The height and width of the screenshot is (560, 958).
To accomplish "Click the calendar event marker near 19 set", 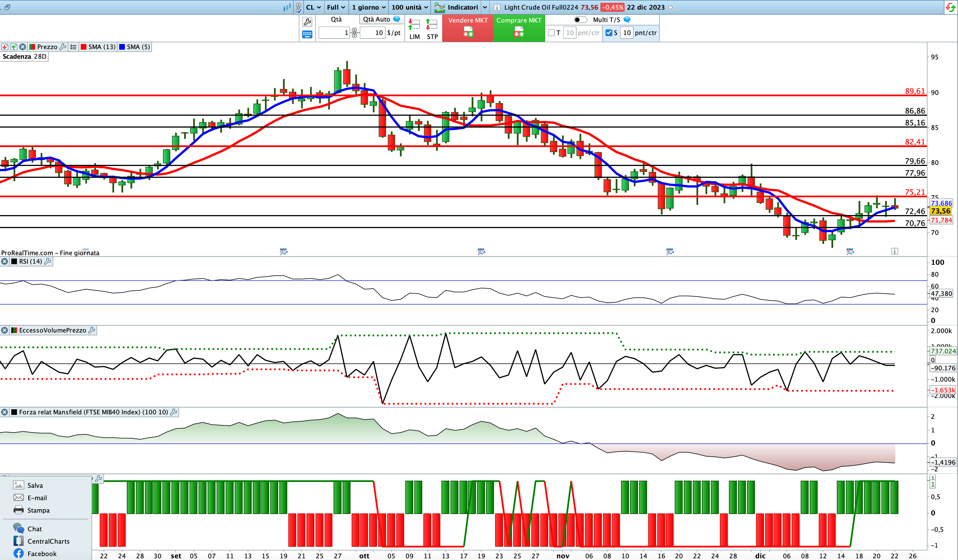I will click(x=284, y=251).
